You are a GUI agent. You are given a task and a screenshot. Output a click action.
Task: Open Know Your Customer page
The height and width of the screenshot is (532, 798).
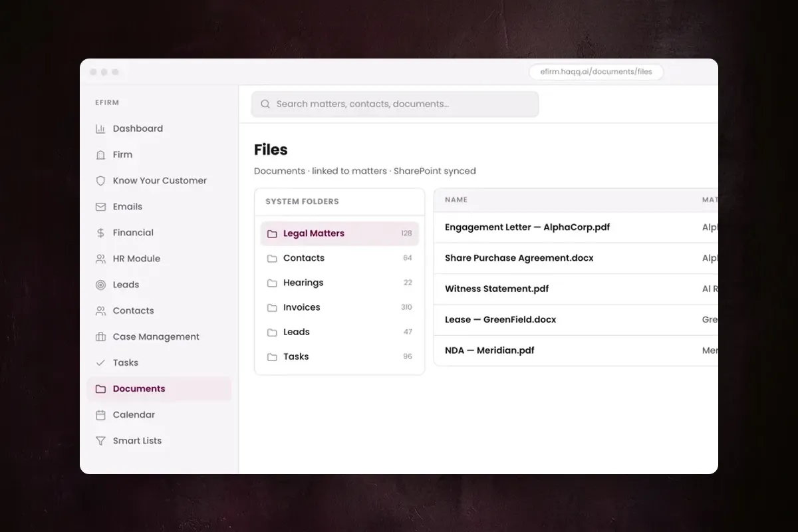(x=159, y=180)
